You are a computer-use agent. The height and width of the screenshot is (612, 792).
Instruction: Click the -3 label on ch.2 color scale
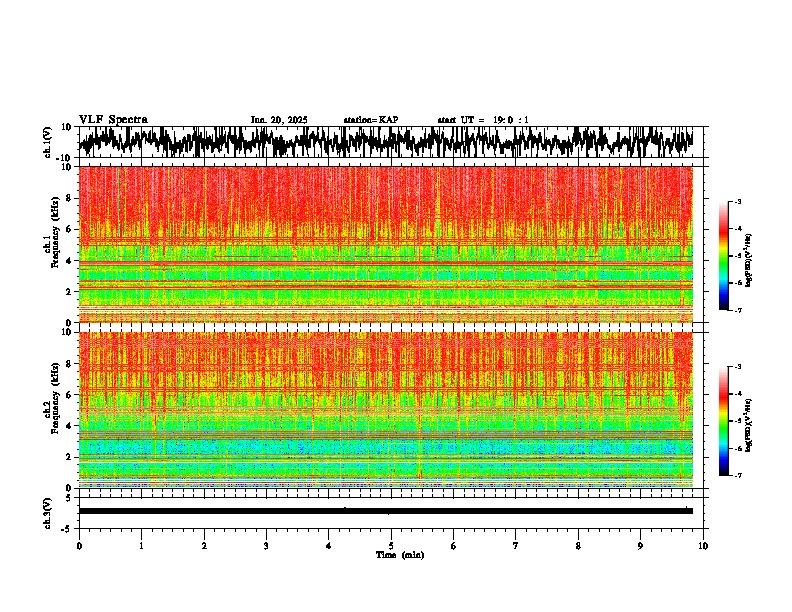click(x=737, y=367)
